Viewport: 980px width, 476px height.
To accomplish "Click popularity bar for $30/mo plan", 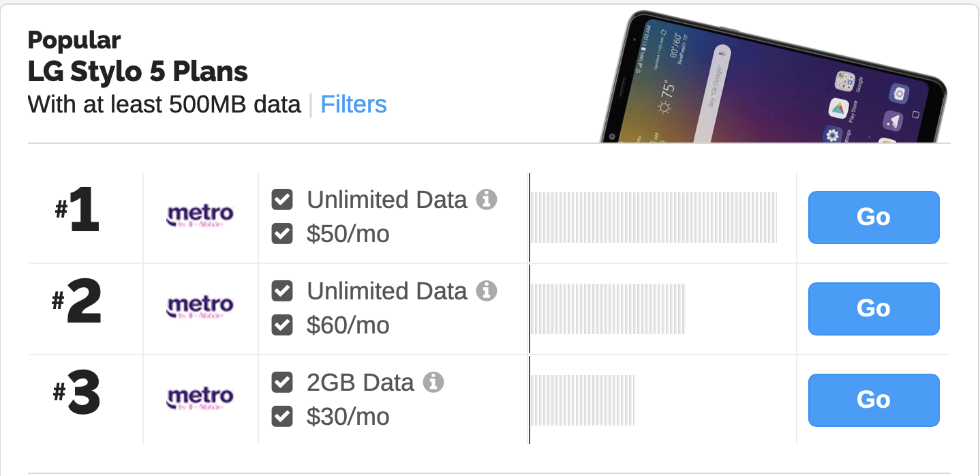I will point(583,400).
